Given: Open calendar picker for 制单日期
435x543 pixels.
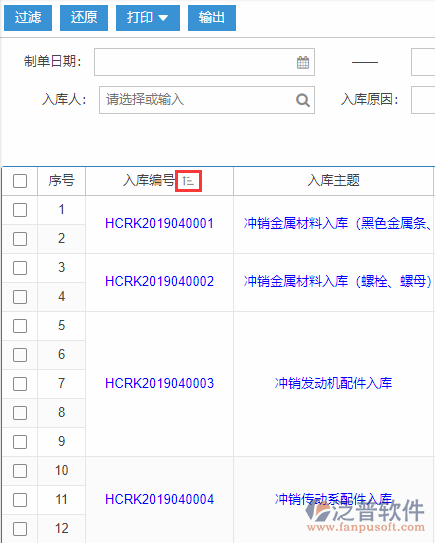Looking at the screenshot, I should pyautogui.click(x=303, y=62).
